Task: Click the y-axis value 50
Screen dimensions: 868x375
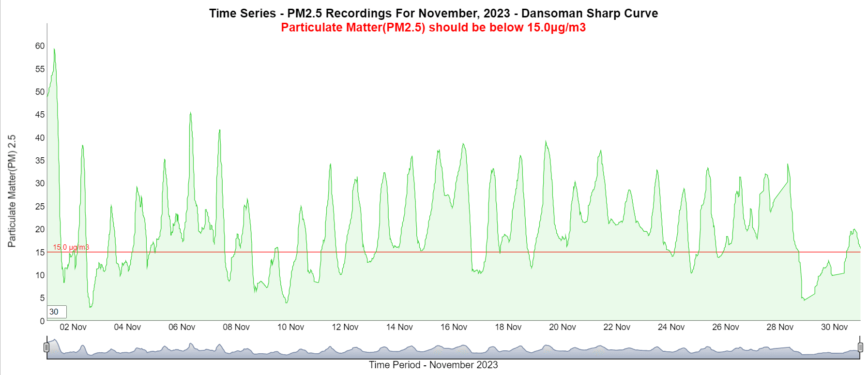Action: [40, 92]
